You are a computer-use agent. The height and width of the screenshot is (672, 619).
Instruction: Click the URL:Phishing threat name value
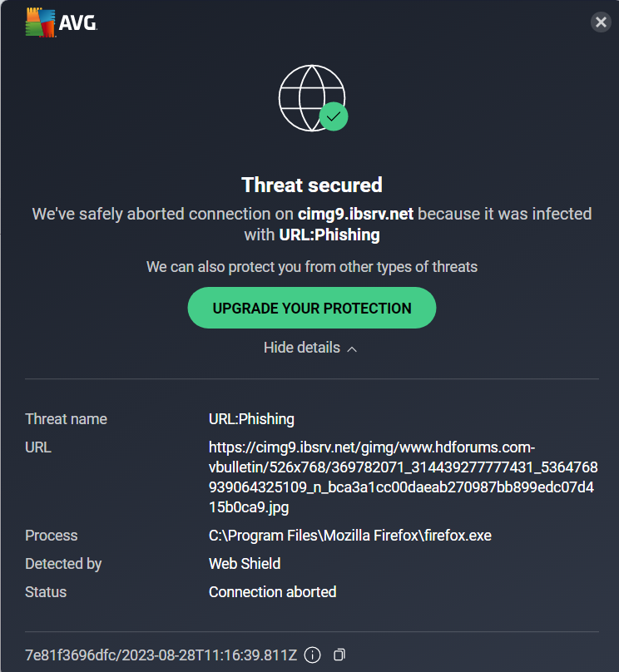251,419
